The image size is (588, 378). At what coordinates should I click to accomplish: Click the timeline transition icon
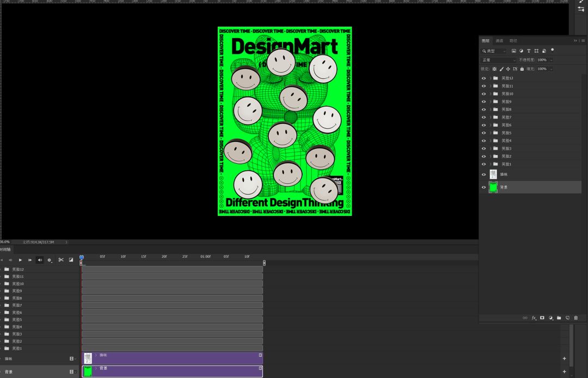71,259
